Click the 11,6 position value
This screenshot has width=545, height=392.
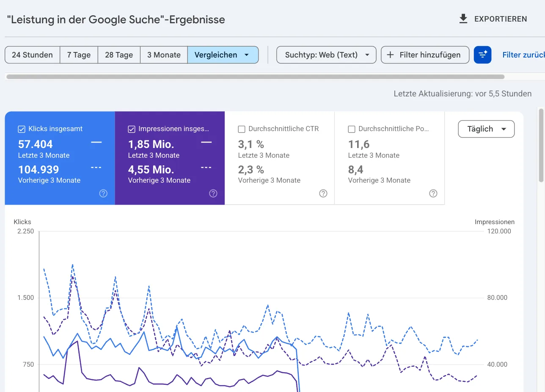(359, 144)
